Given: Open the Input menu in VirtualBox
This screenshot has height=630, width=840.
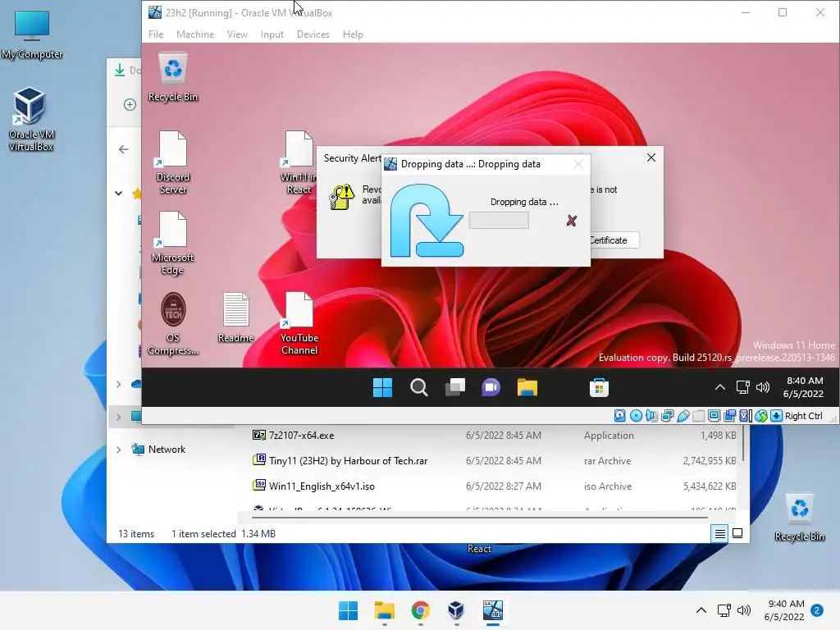Looking at the screenshot, I should point(272,34).
